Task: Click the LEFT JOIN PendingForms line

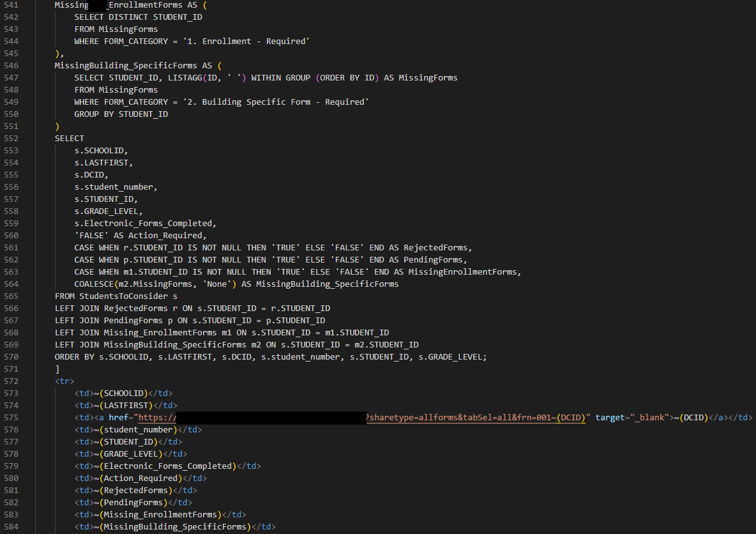Action: [x=189, y=320]
